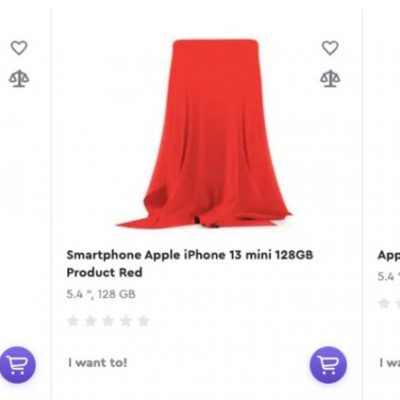
Task: Select the third rating star on iPhone card
Action: (x=108, y=321)
